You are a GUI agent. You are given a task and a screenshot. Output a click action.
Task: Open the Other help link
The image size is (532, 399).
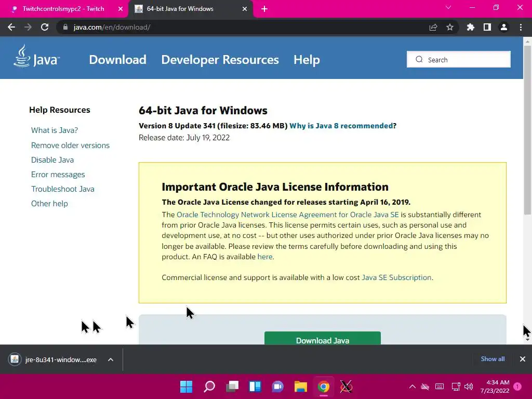click(49, 204)
